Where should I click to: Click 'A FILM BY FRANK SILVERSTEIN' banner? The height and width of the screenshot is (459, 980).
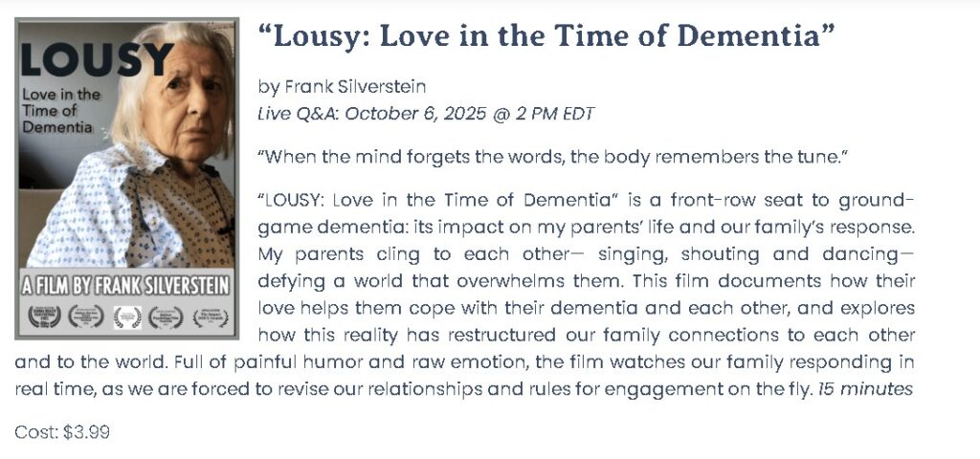[x=126, y=285]
